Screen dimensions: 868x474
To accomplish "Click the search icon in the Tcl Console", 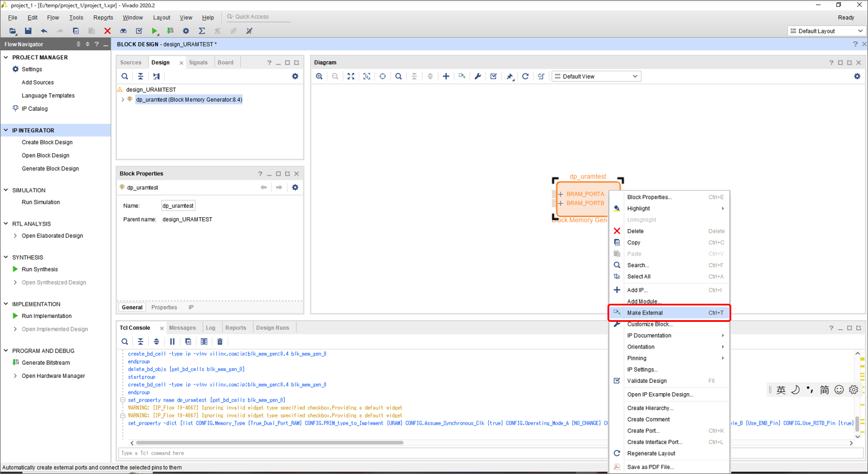I will [125, 342].
